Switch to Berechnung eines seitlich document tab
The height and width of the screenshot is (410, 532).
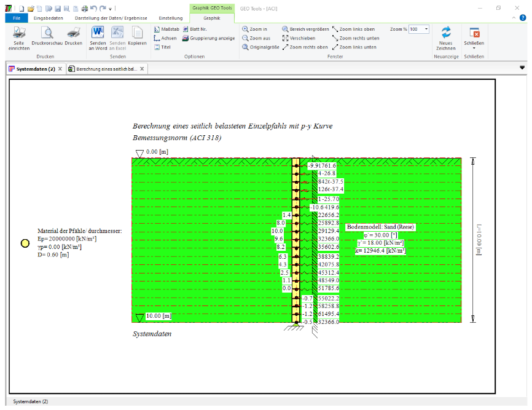pyautogui.click(x=106, y=69)
